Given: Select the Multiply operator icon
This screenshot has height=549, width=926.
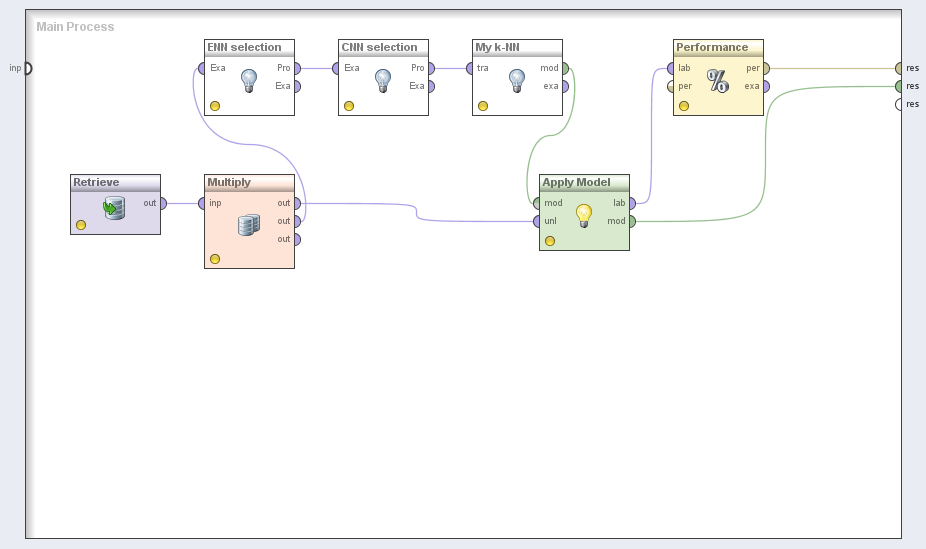Looking at the screenshot, I should tap(249, 225).
